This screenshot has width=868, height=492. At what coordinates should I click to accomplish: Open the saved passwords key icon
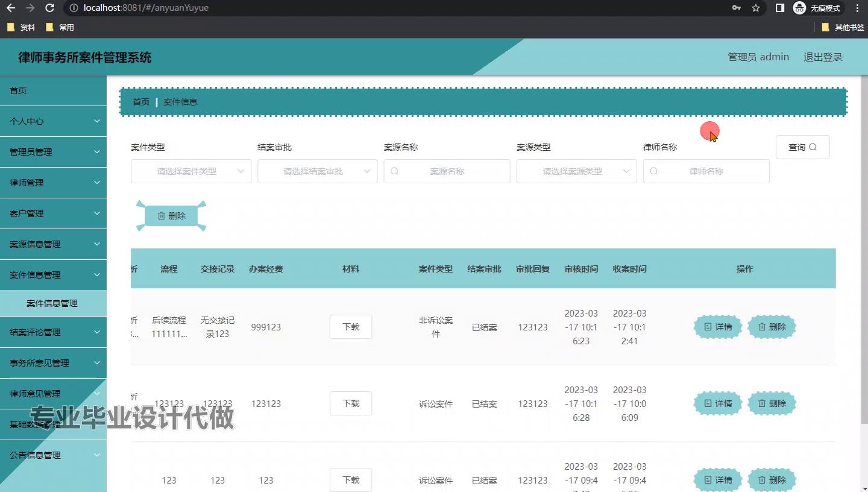[x=737, y=8]
